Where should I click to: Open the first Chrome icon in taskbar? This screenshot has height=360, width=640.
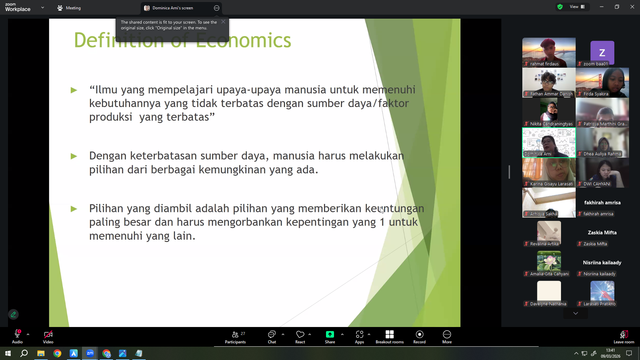coord(57,353)
